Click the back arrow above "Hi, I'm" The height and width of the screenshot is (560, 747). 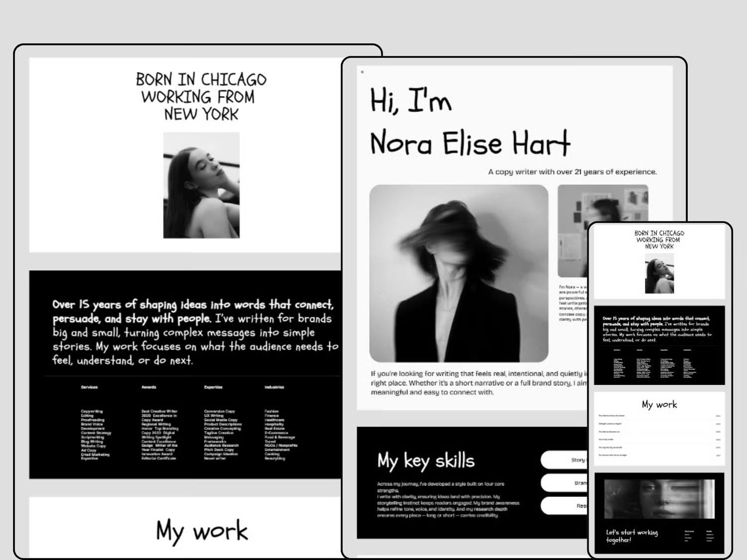coord(362,72)
